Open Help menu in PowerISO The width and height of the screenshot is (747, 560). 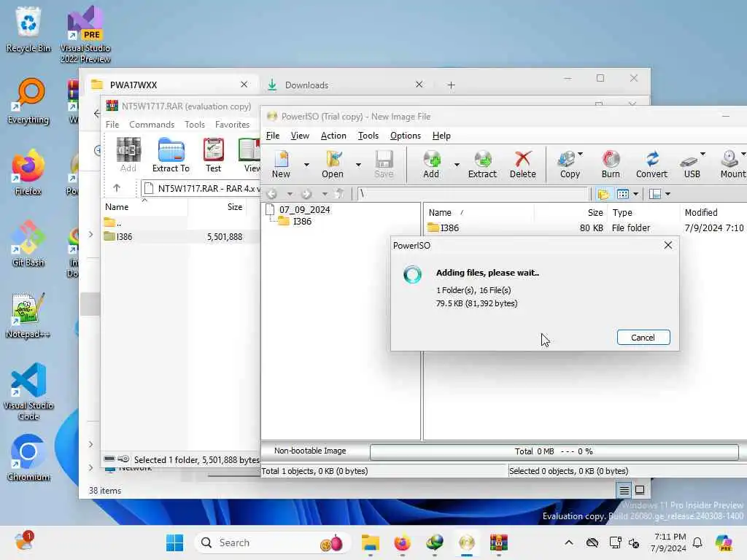click(x=441, y=136)
